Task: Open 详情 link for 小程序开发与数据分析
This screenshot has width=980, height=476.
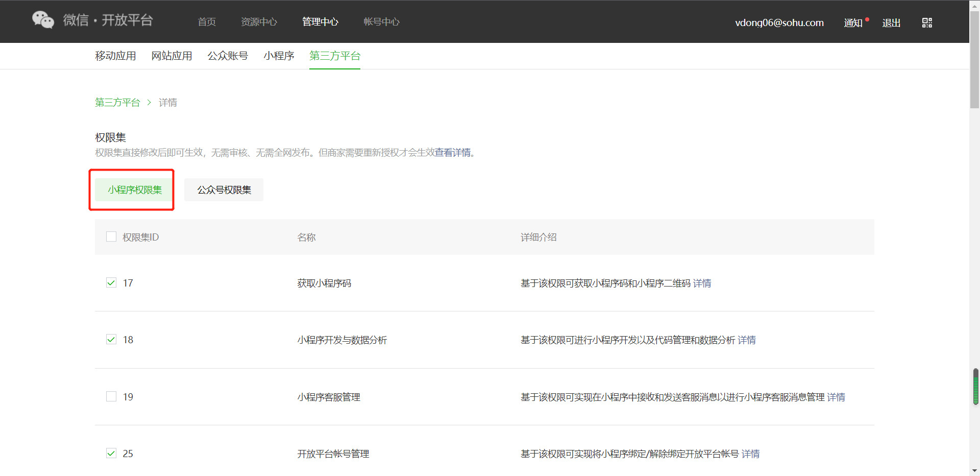Action: pos(747,340)
